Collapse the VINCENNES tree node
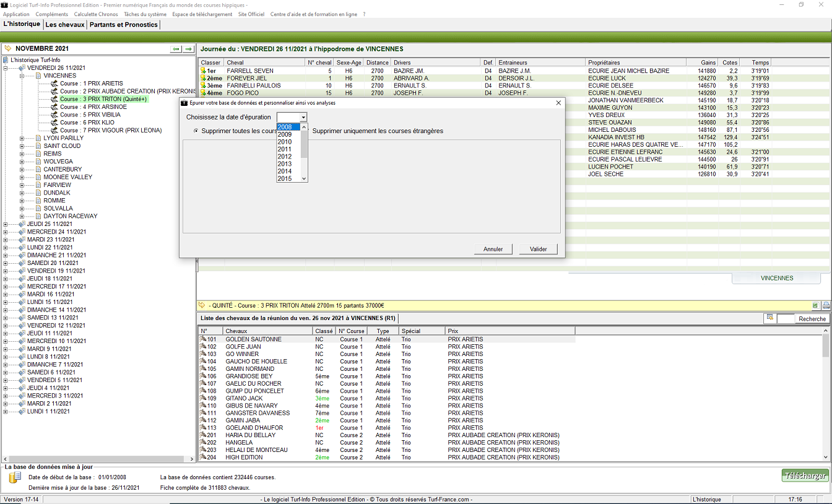832x504 pixels. click(x=22, y=76)
